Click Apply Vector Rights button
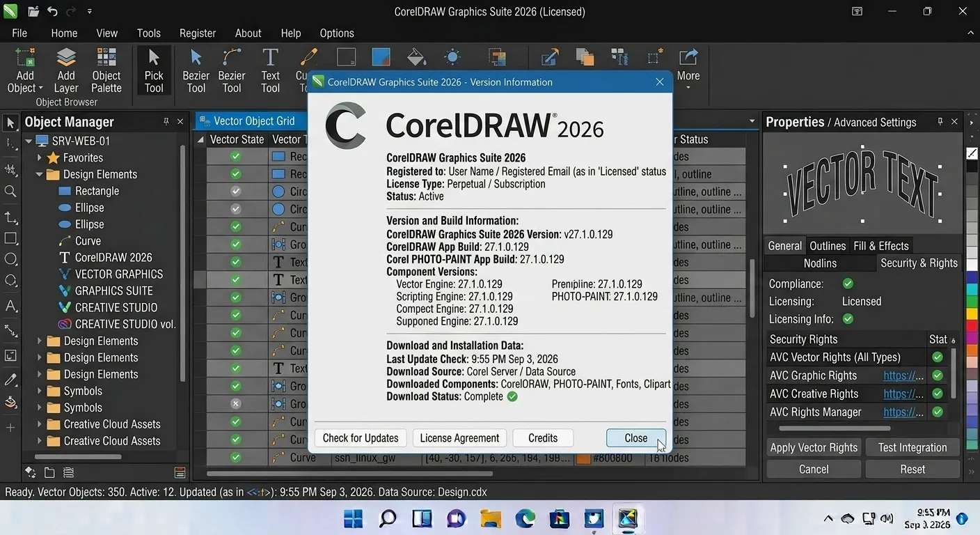The image size is (980, 535). tap(814, 447)
